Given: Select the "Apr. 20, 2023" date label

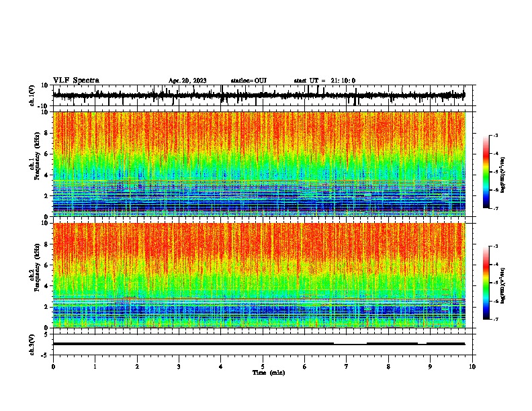Looking at the screenshot, I should point(187,81).
